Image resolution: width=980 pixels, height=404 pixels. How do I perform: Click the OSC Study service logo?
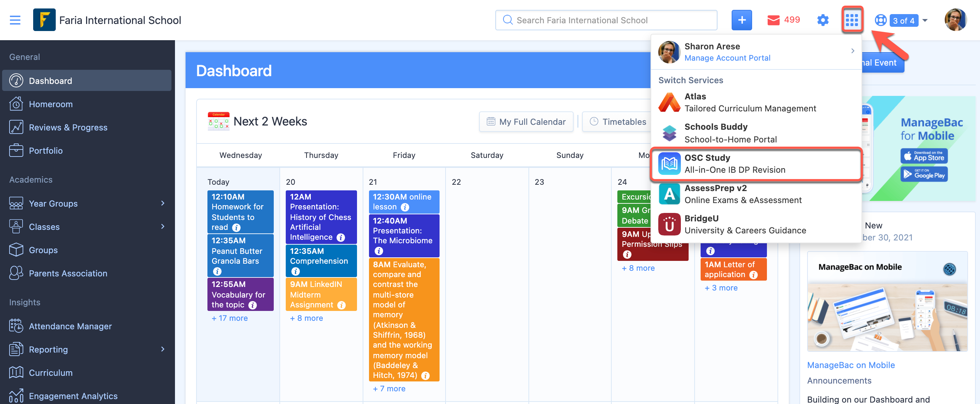point(669,164)
